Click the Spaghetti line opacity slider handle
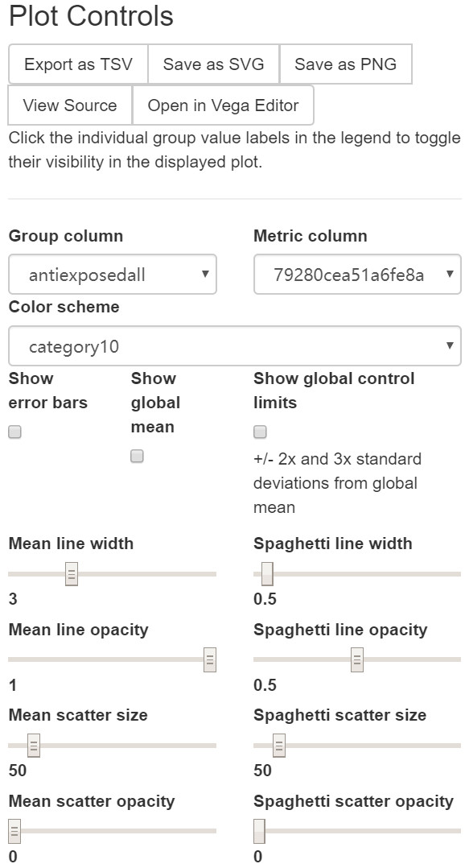The image size is (465, 868). pyautogui.click(x=357, y=659)
